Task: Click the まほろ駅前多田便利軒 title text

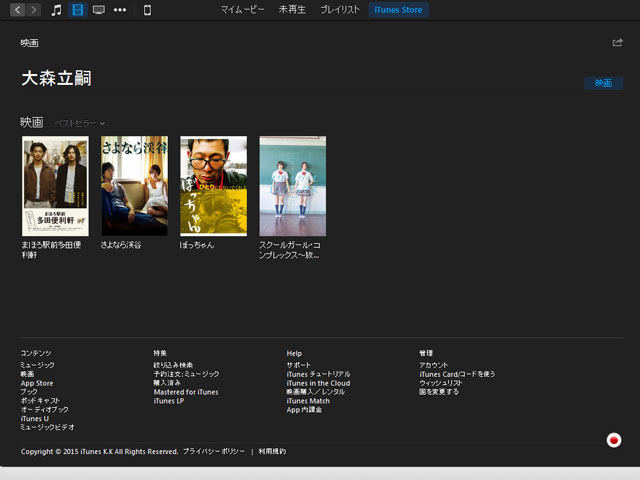Action: point(51,250)
